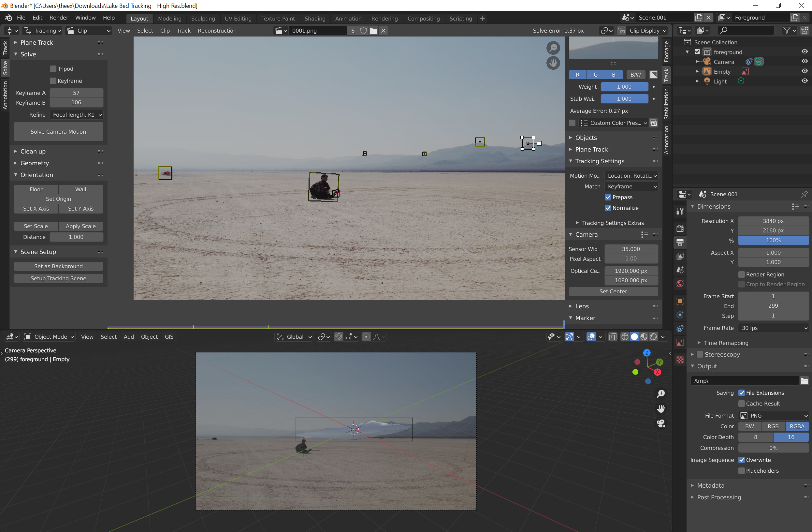Click the resolution percentage slider

[x=774, y=241]
